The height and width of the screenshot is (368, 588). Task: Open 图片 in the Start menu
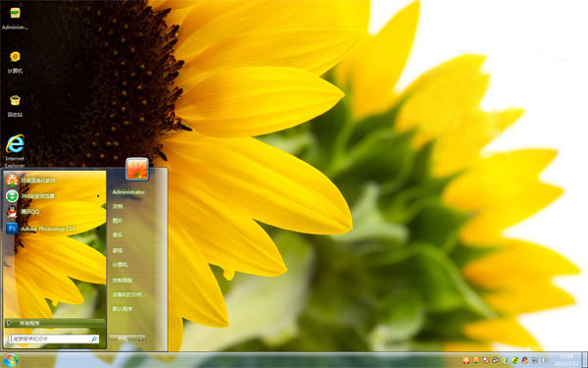[x=118, y=221]
